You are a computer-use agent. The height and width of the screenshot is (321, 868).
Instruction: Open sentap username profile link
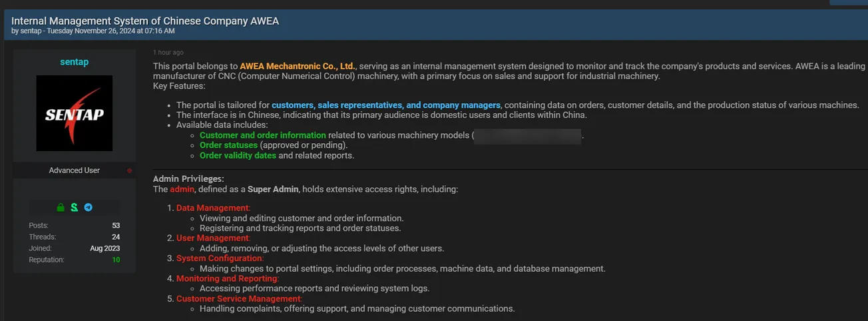(74, 62)
